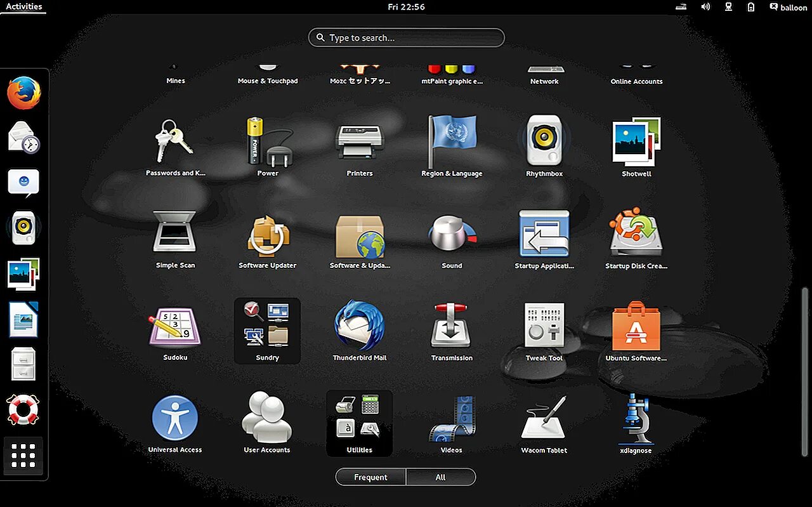
Task: Open Passwords and Keys app
Action: 175,147
